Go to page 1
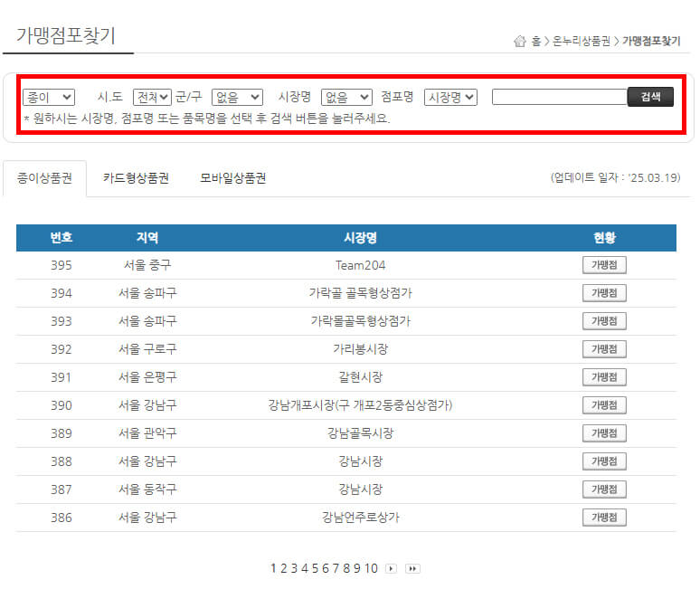 tap(273, 568)
